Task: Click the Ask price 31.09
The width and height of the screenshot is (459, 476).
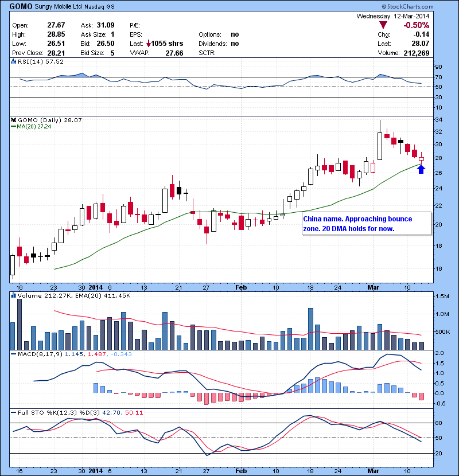Action: pyautogui.click(x=106, y=25)
